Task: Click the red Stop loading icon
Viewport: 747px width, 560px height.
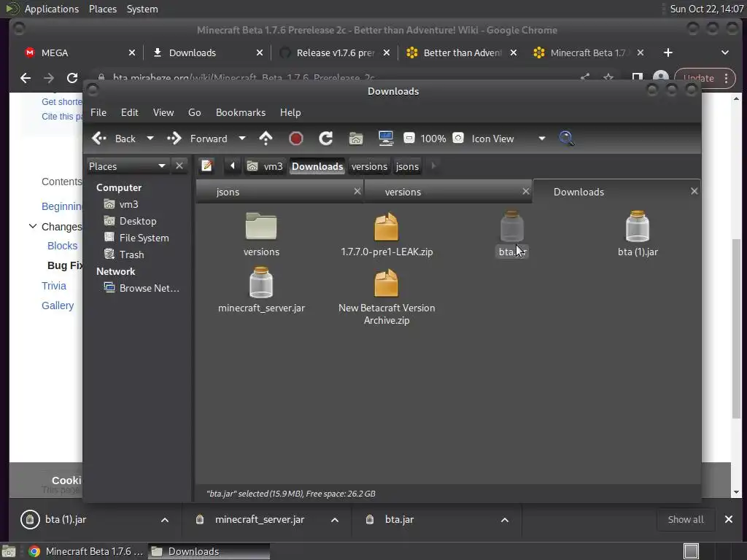Action: click(296, 139)
